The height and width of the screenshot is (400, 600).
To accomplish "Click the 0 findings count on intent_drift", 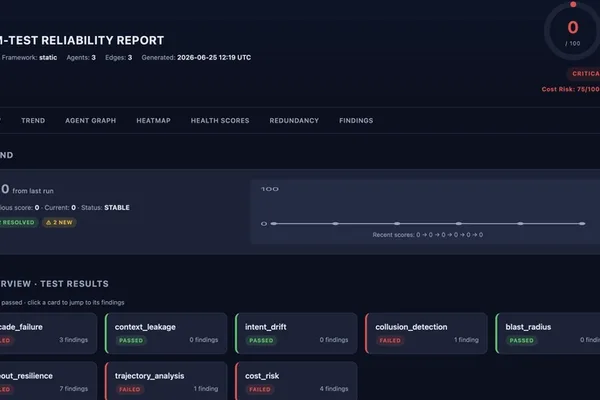I will 334,340.
